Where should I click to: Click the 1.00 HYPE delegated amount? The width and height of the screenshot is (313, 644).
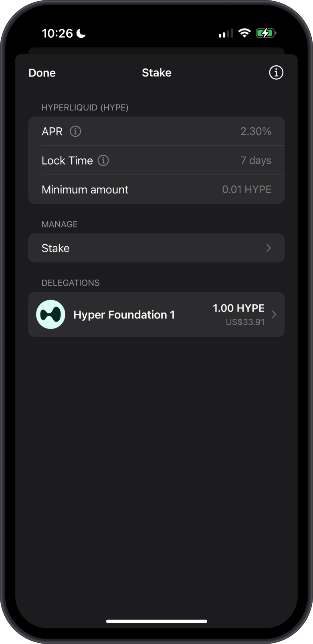pos(238,308)
